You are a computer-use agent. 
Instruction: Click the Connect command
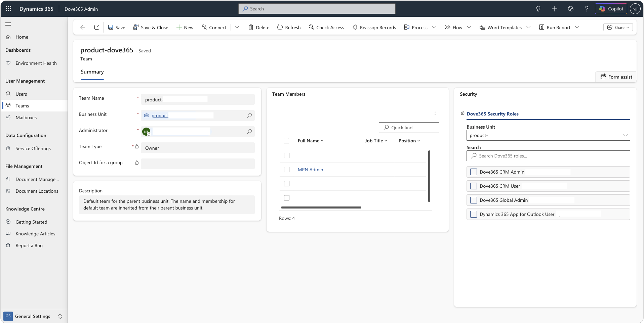pyautogui.click(x=214, y=27)
